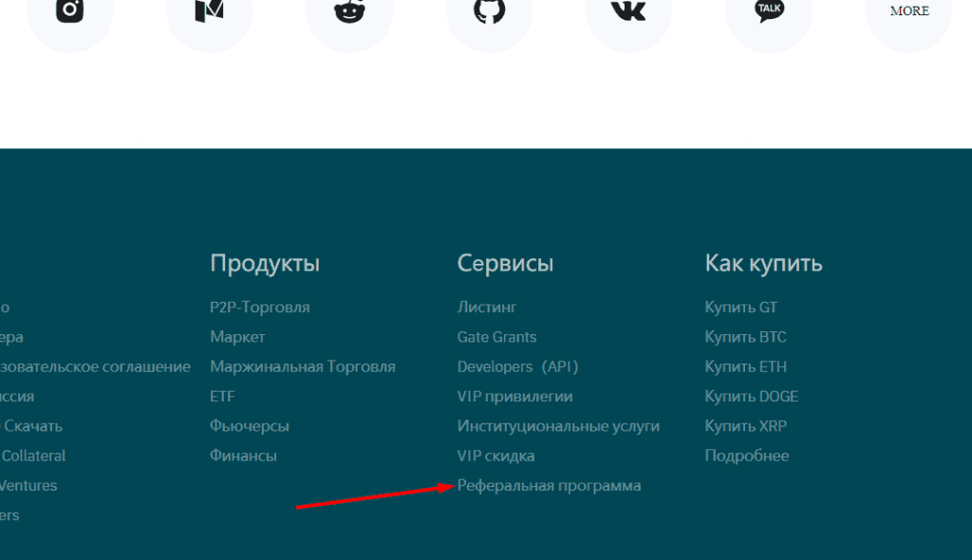The image size is (972, 560).
Task: Open the Финансы link
Action: pyautogui.click(x=243, y=456)
